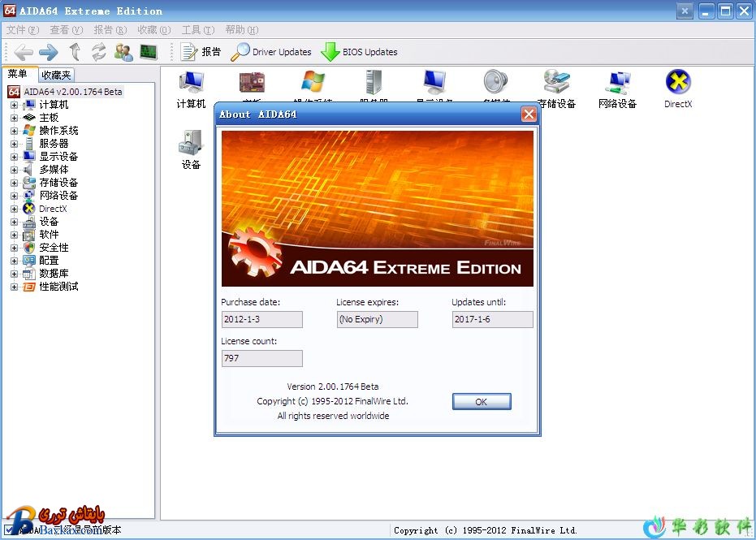This screenshot has height=540, width=756.
Task: Open the 文件(F) menu
Action: pyautogui.click(x=22, y=30)
